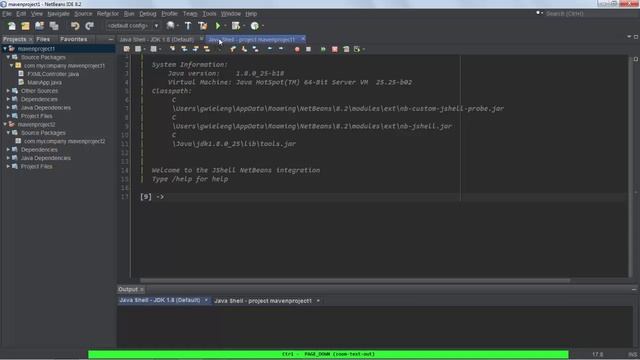Open the File menu
640x360 pixels.
[x=7, y=13]
